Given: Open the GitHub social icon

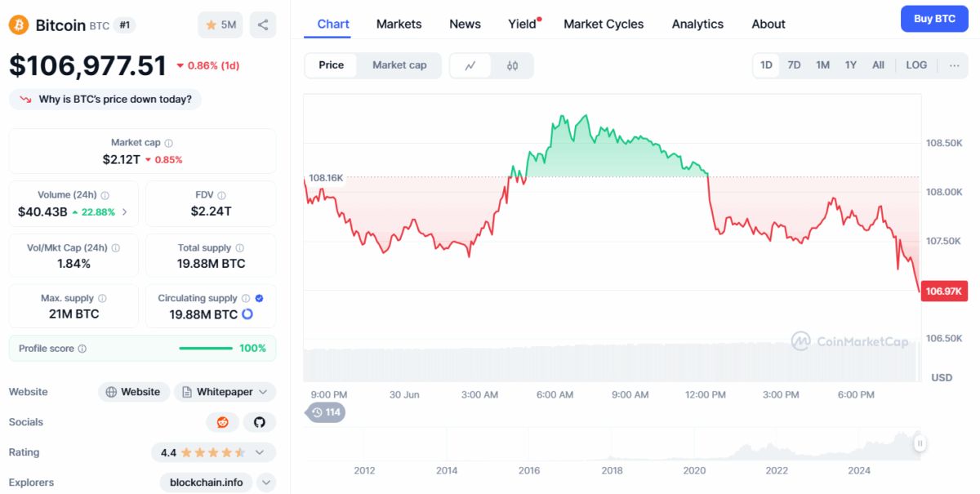Looking at the screenshot, I should point(260,422).
